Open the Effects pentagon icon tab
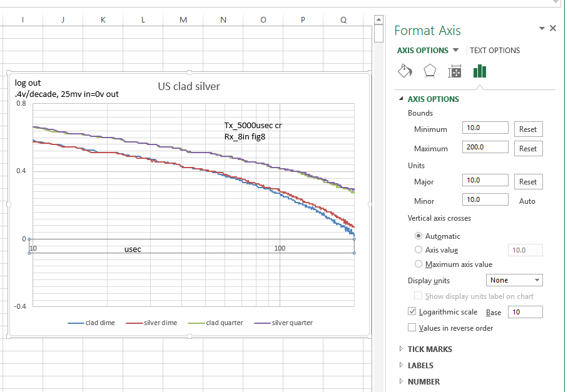This screenshot has height=392, width=568. pos(430,71)
